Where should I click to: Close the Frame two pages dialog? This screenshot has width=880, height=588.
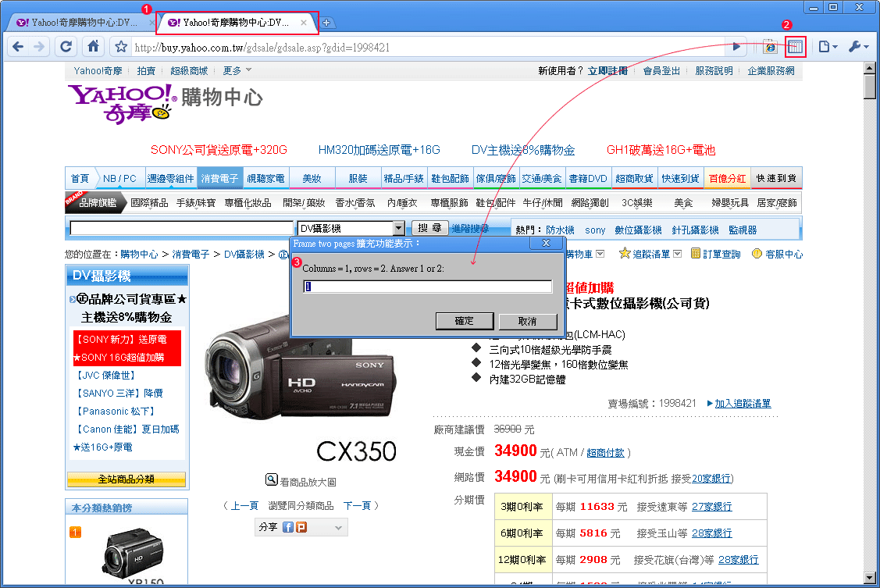point(546,243)
